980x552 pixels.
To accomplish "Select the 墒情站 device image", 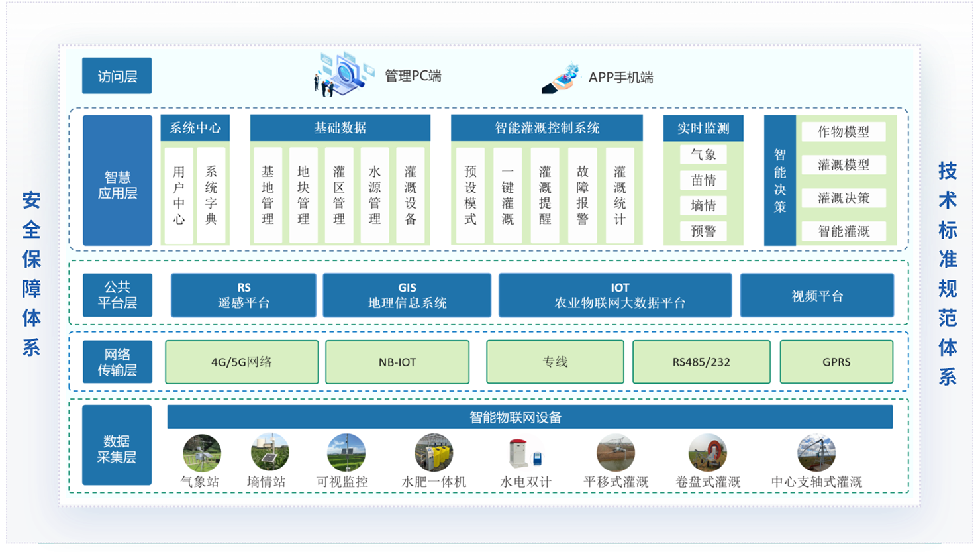I will 269,453.
